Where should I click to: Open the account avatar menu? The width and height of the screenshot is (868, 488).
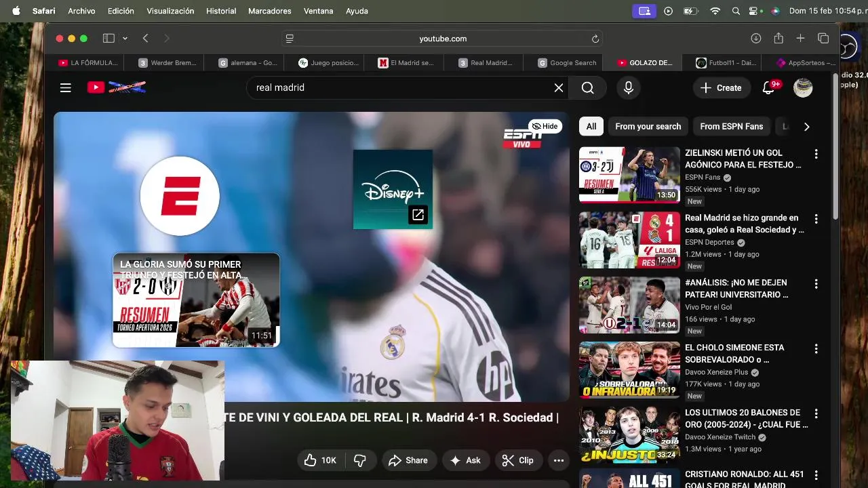click(803, 87)
